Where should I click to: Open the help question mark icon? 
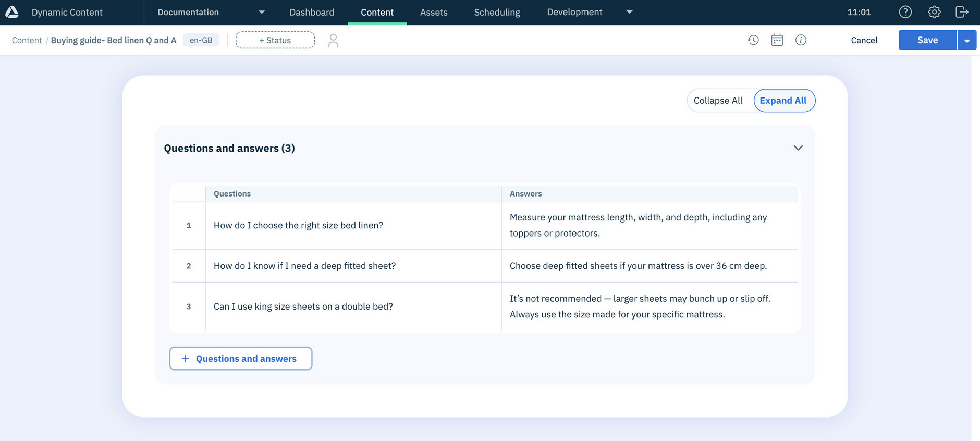[905, 12]
